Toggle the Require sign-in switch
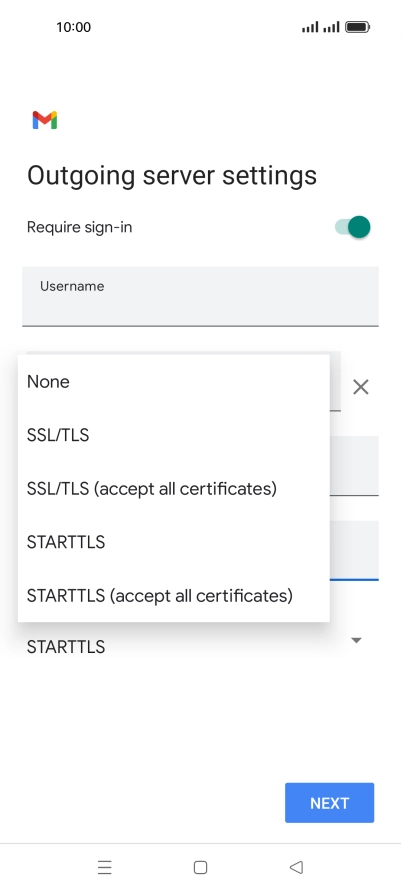401x892 pixels. click(353, 227)
